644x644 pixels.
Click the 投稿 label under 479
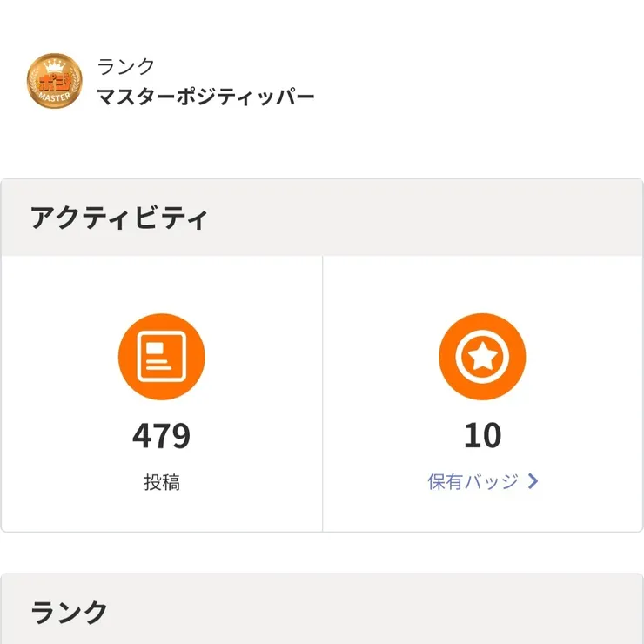pos(162,482)
